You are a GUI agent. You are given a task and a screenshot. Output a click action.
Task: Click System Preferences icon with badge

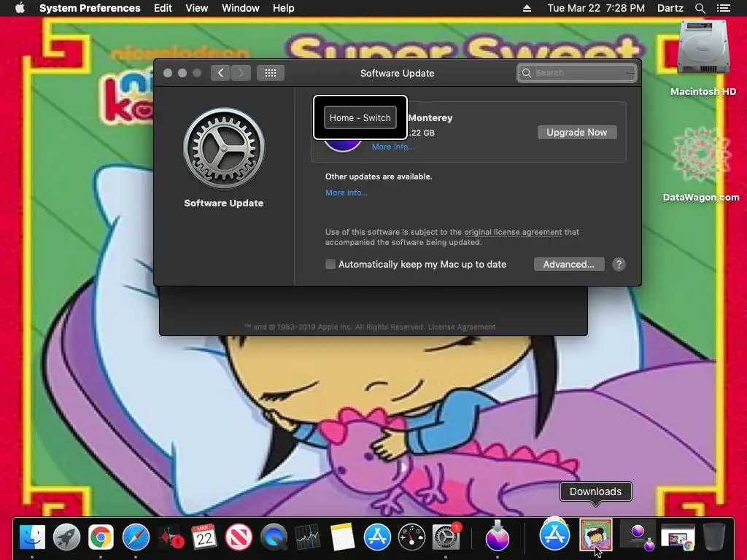pos(446,537)
